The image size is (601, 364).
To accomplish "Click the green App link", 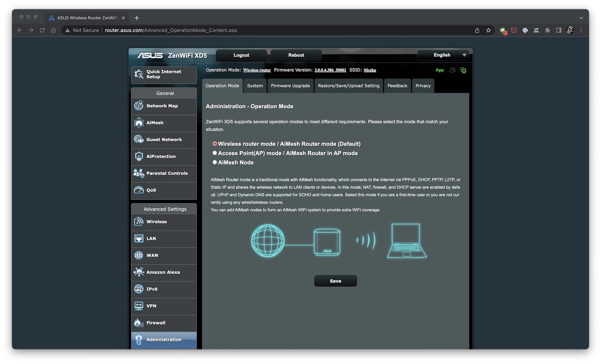I will click(x=439, y=70).
